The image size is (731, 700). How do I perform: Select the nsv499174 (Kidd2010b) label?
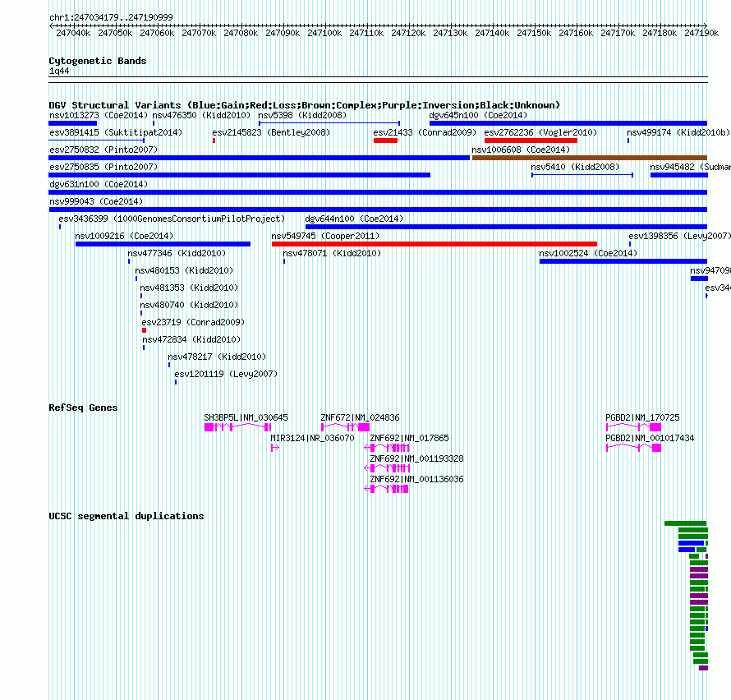click(x=678, y=132)
